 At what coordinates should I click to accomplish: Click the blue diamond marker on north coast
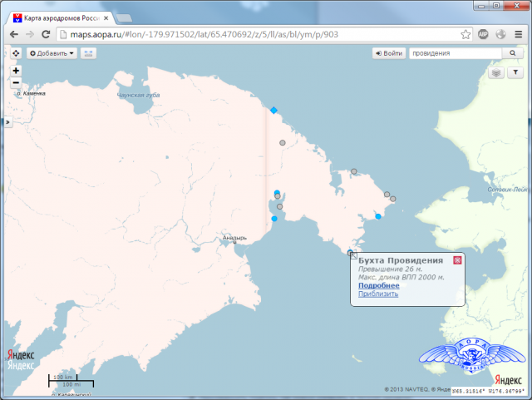(273, 110)
